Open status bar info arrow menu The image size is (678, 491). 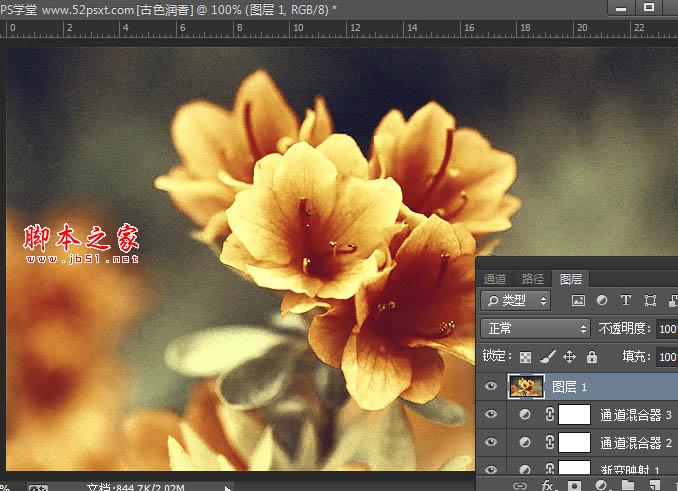tap(227, 488)
